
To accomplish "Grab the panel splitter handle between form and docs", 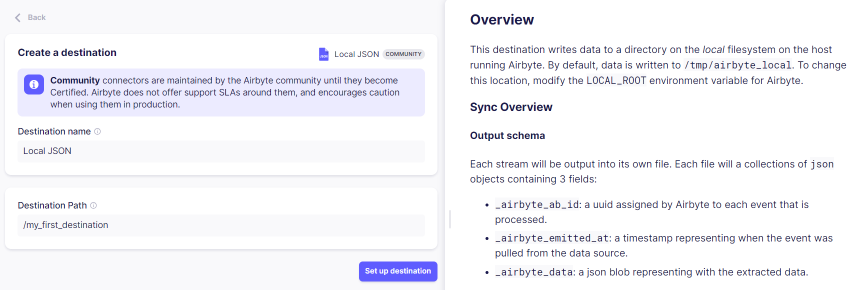I will [450, 219].
